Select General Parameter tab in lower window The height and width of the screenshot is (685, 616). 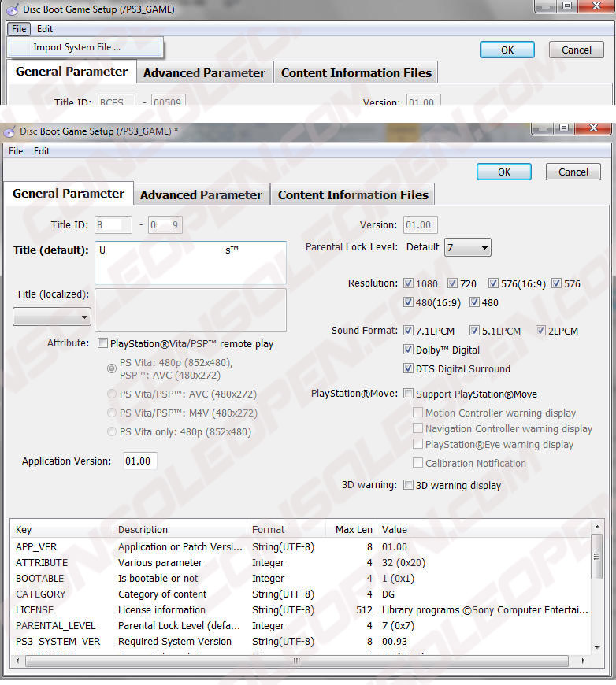pos(69,194)
